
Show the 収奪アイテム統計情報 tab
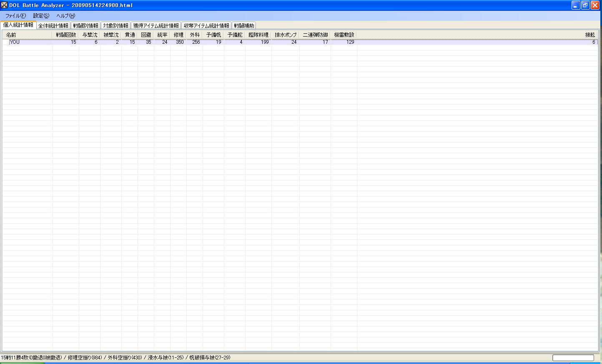coord(206,26)
